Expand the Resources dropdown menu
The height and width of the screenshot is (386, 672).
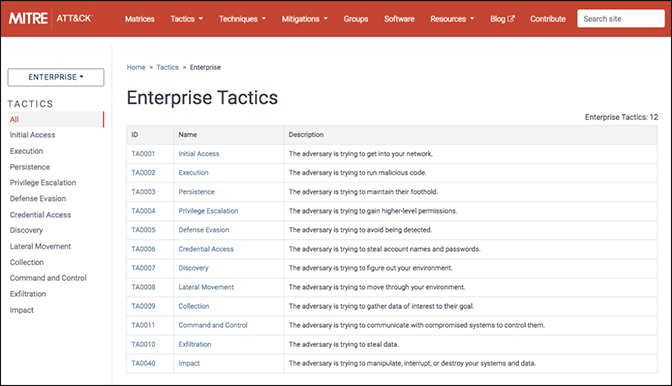[452, 19]
